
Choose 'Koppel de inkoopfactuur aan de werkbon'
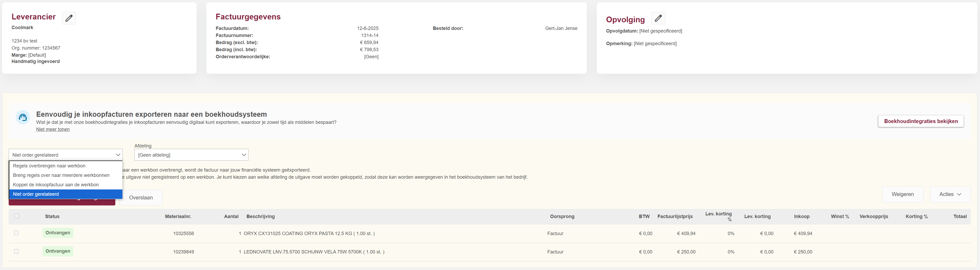[66, 185]
